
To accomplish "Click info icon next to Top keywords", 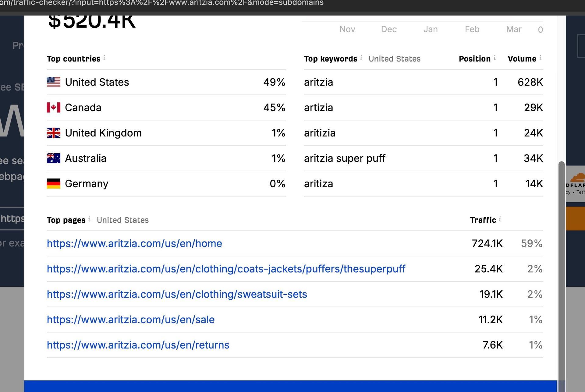I will 361,58.
